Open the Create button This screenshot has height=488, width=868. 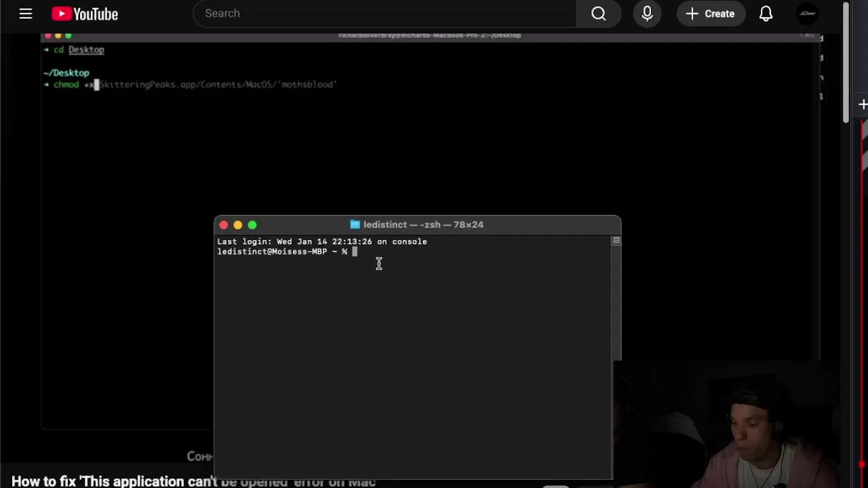(x=710, y=14)
